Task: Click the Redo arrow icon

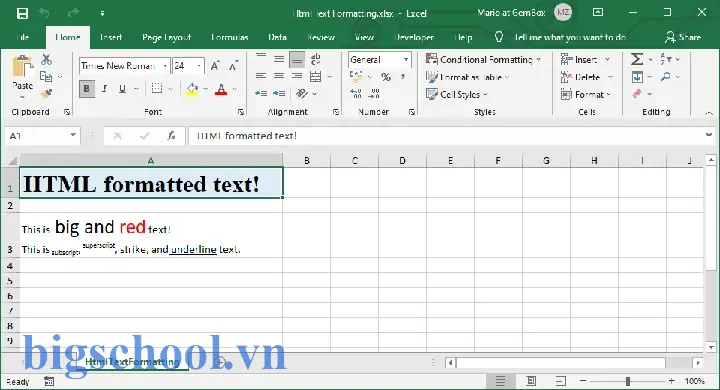Action: pos(73,13)
